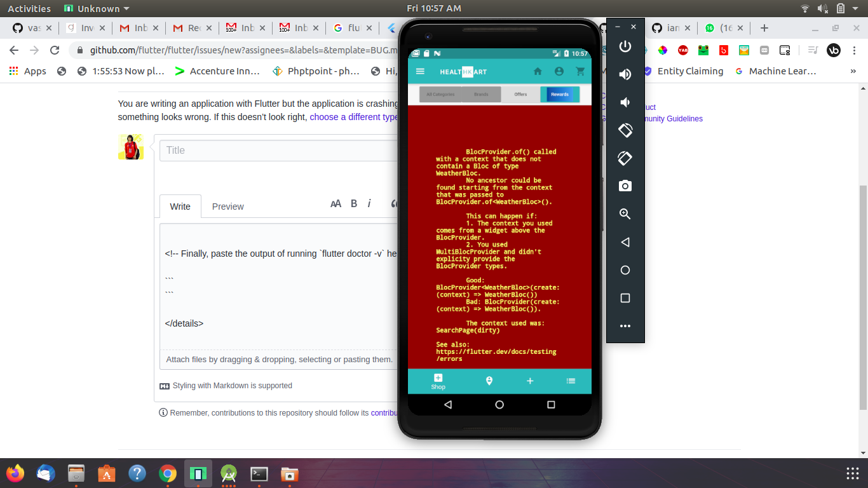Click the HealthKart account profile icon

[559, 72]
